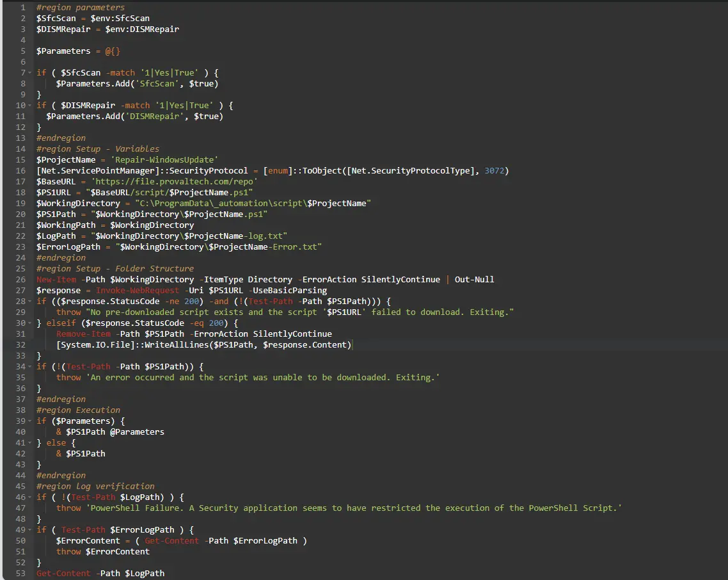The image size is (728, 580).
Task: Collapse the fold arrow at line 7
Action: click(x=29, y=73)
